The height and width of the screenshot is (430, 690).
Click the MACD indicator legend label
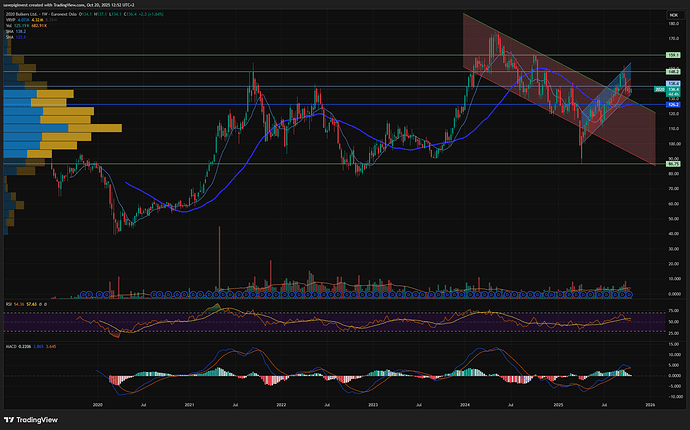[9, 346]
